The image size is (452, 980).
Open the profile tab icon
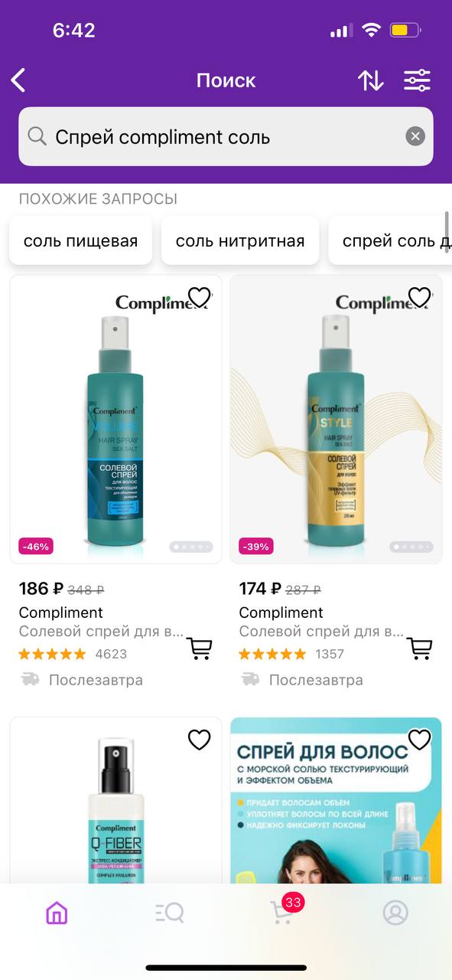(x=395, y=913)
